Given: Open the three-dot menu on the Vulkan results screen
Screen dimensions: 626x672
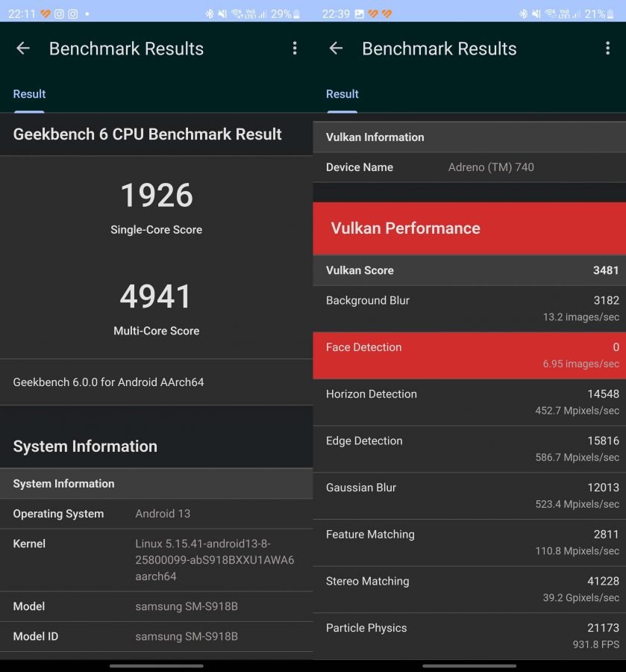Looking at the screenshot, I should (x=607, y=49).
